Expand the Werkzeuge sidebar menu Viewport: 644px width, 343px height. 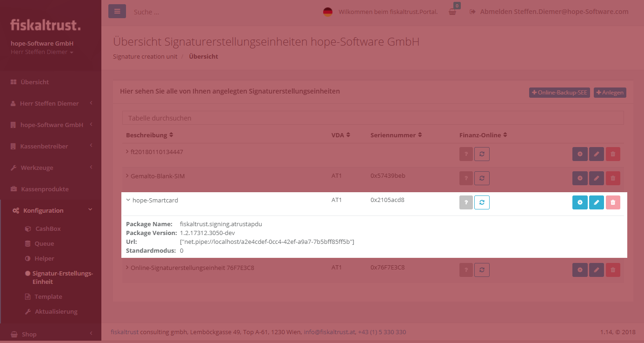click(51, 168)
